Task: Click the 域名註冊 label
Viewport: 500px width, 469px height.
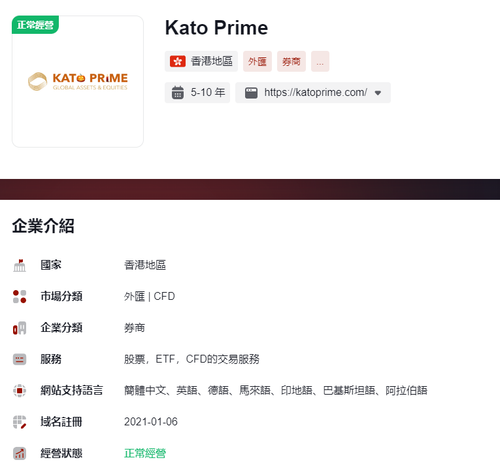Action: [61, 422]
